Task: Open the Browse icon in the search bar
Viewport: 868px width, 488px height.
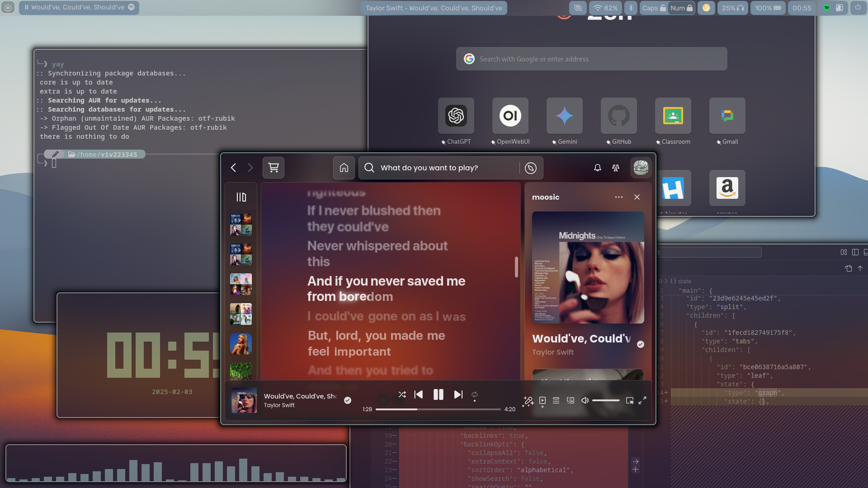Action: (x=531, y=168)
